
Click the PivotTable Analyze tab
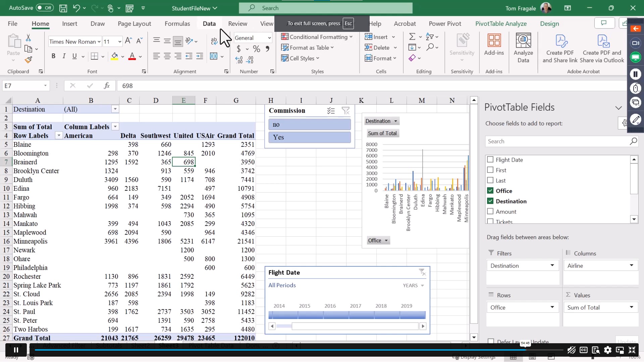click(501, 23)
